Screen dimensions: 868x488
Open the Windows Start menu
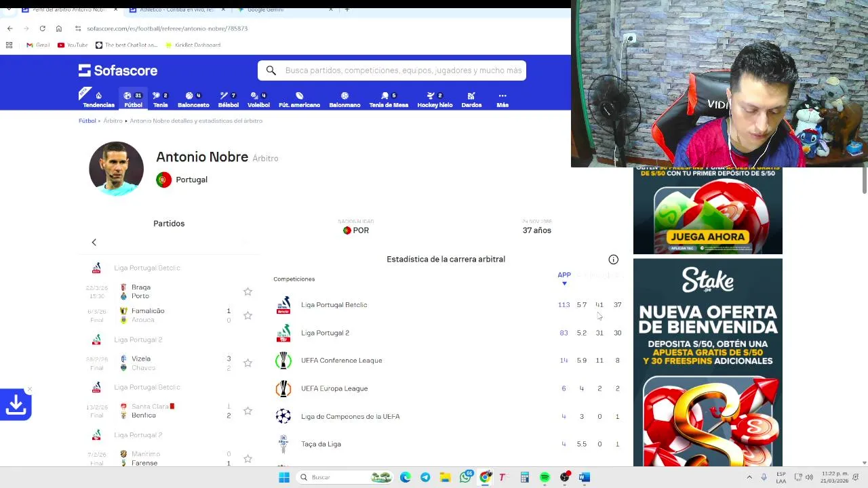click(x=284, y=477)
